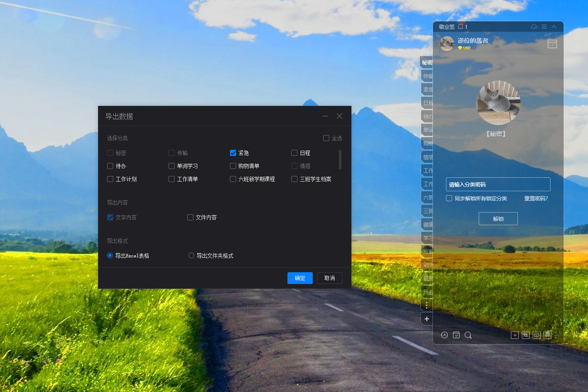Click the 请输入分类密码 password field
This screenshot has height=392, width=588.
click(498, 184)
